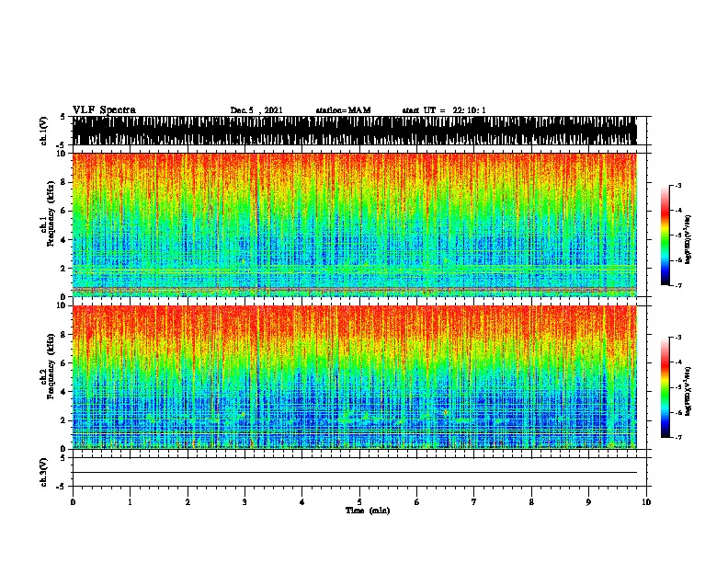Click the 'ch.1(V)' axis label

point(43,131)
